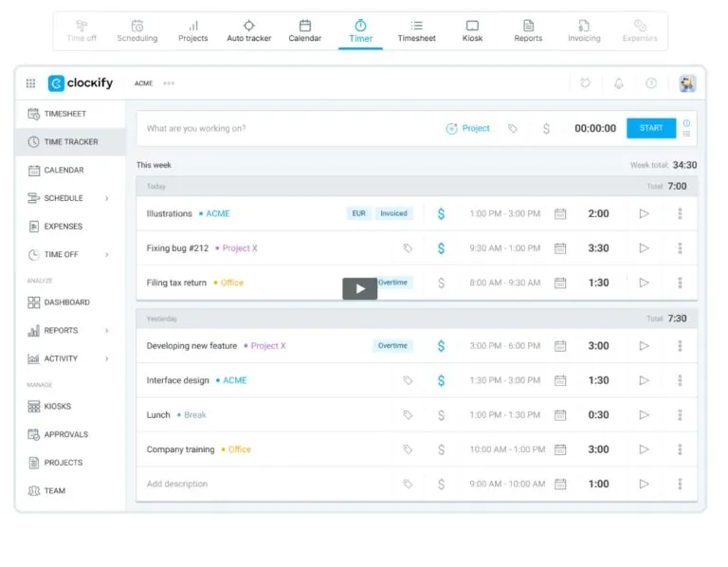Open the Invoicing tab
The image size is (728, 567).
point(584,31)
